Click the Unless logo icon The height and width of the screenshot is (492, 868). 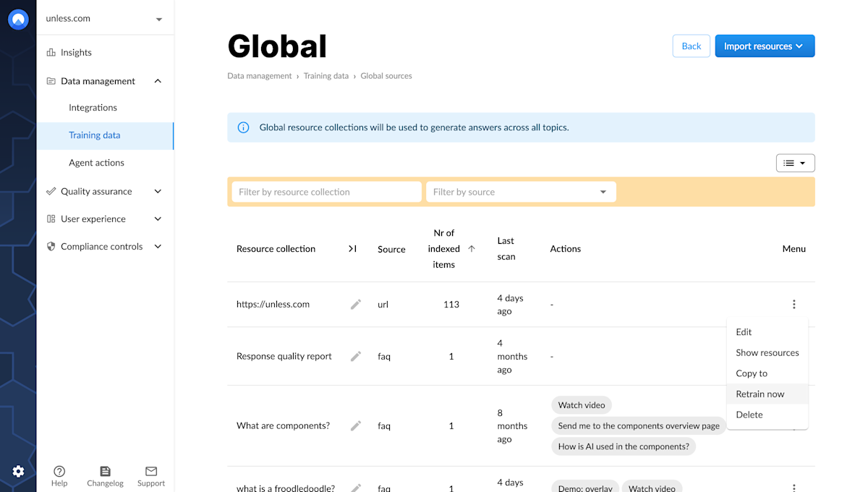(x=18, y=20)
